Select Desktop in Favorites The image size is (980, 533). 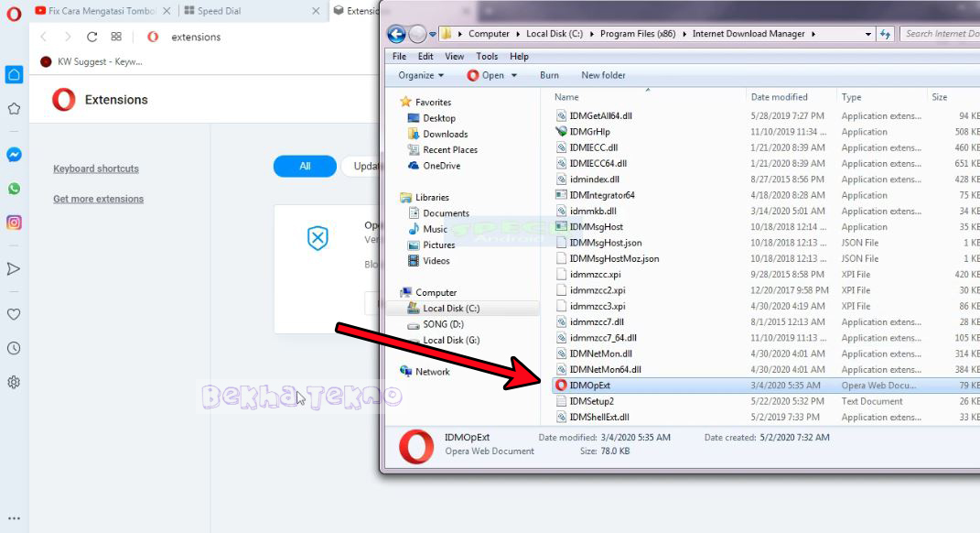[439, 118]
